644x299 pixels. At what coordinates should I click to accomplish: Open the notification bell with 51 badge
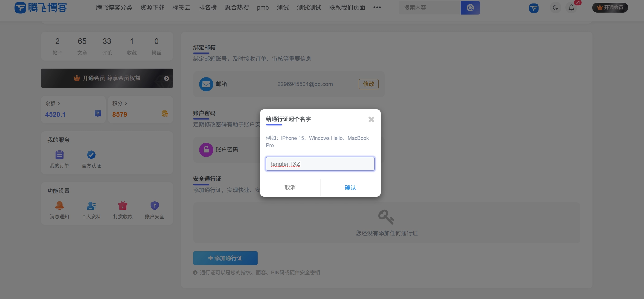[x=571, y=8]
